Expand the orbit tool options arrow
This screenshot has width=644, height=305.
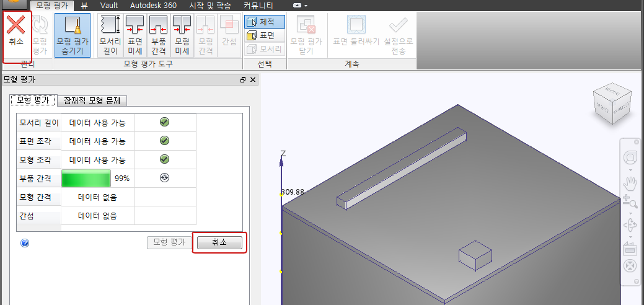(x=630, y=237)
